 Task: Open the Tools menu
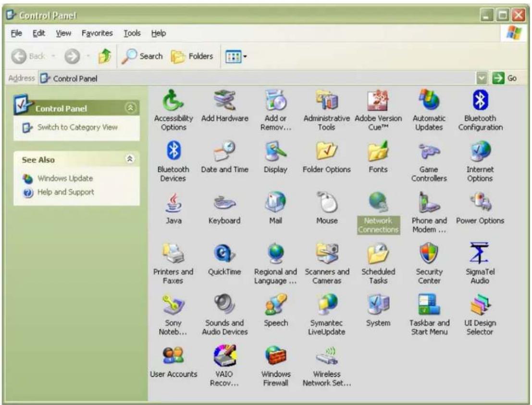pyautogui.click(x=132, y=33)
